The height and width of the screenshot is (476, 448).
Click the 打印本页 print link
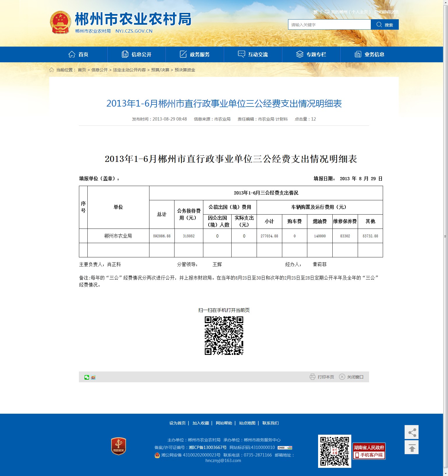(326, 377)
